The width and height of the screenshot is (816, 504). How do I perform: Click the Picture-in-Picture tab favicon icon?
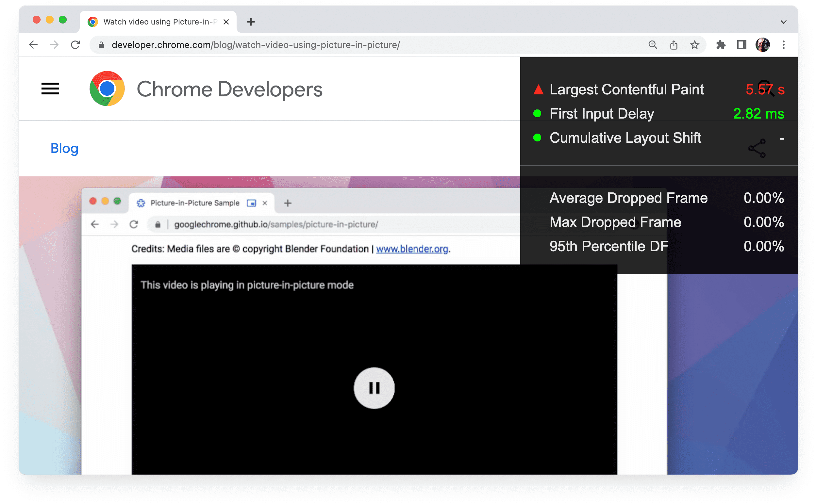142,203
